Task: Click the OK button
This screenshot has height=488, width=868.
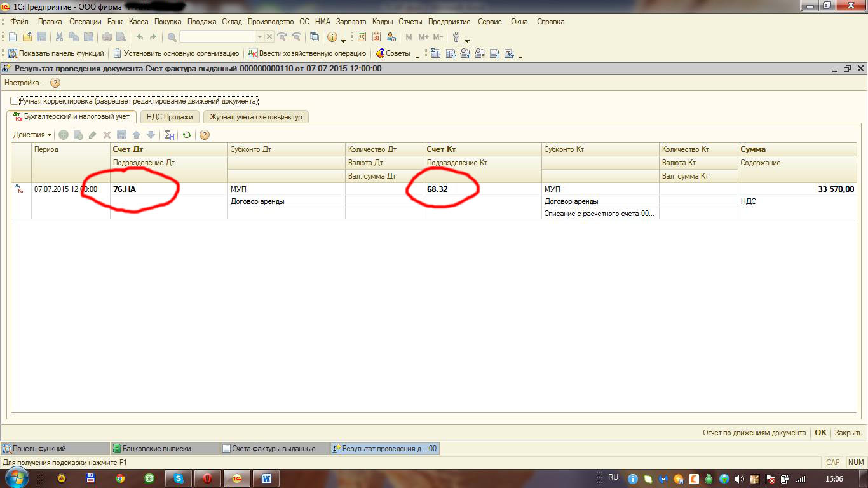Action: click(821, 433)
